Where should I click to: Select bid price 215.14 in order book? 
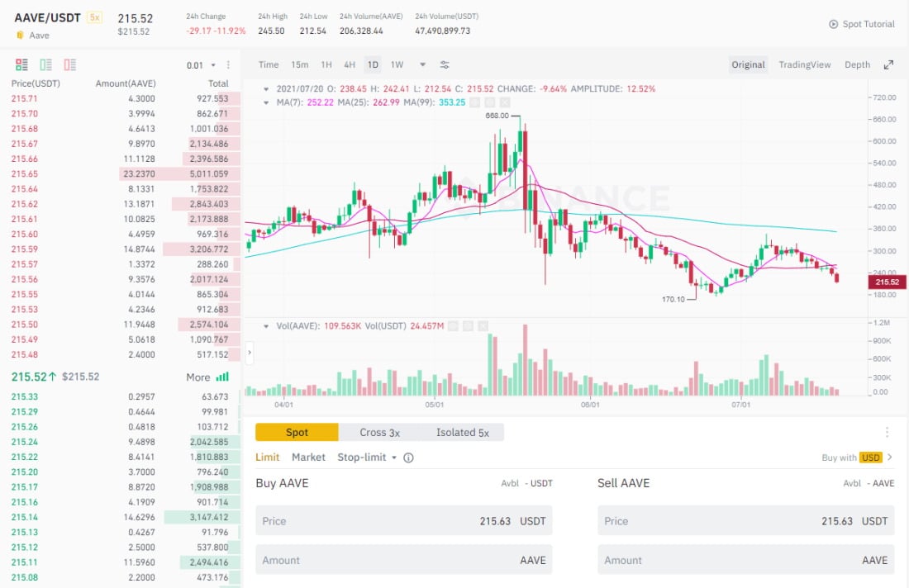click(24, 517)
